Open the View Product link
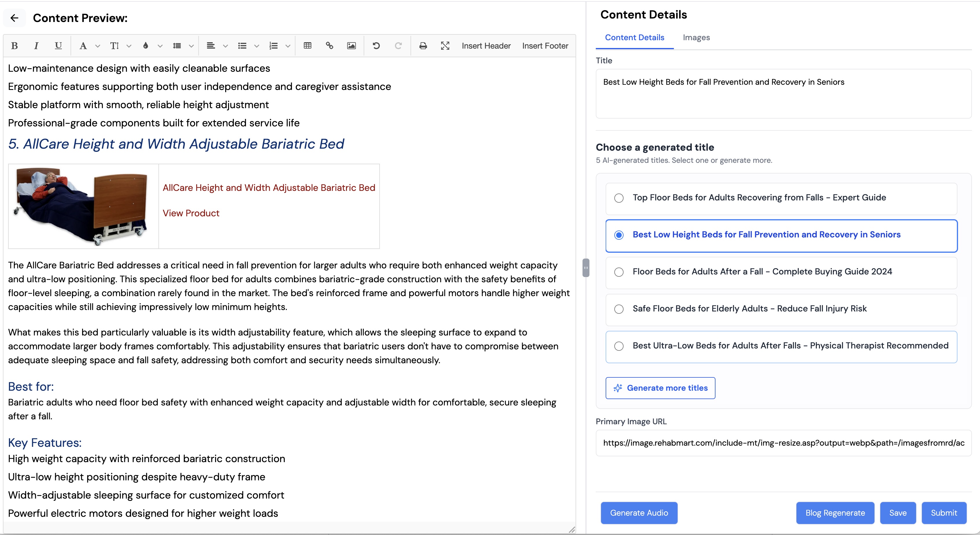980x535 pixels. point(191,213)
